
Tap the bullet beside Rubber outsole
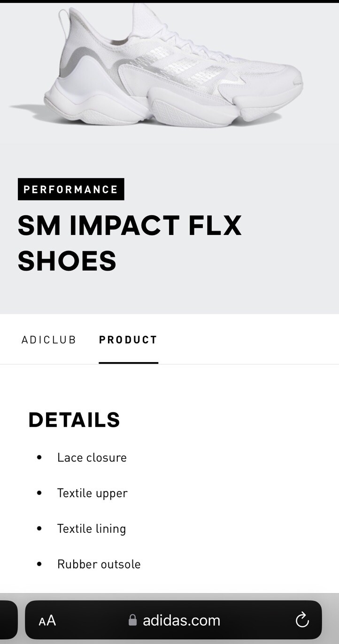click(x=39, y=564)
